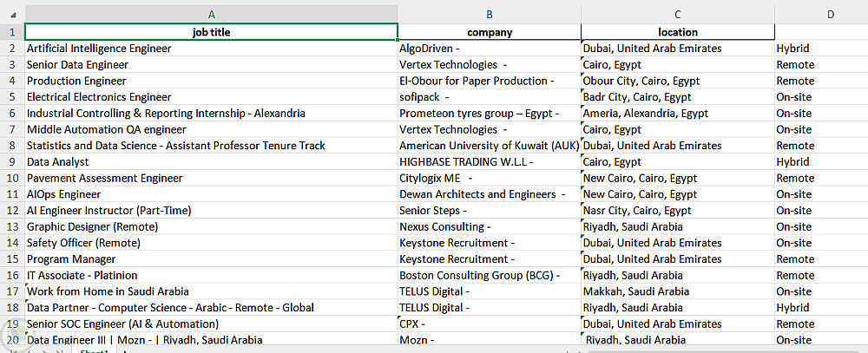Select the 'AIOps Engineer' cell
This screenshot has height=353, width=868.
[212, 194]
